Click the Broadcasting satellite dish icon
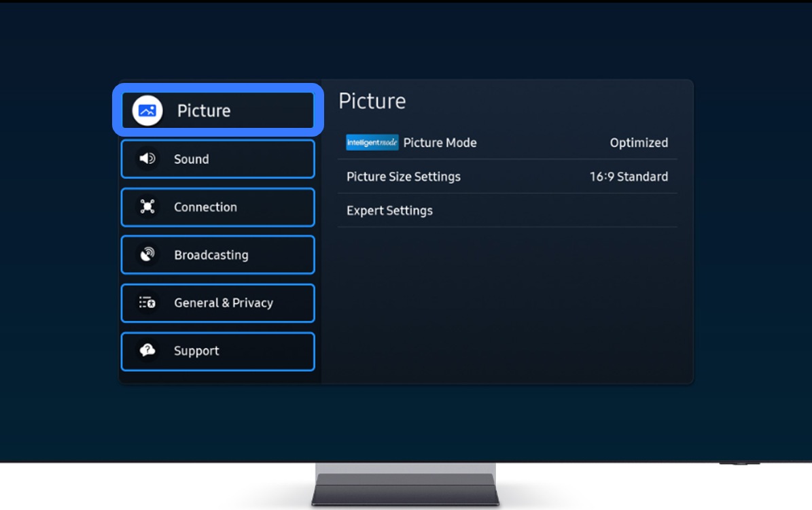Screen dimensions: 812x510 pyautogui.click(x=147, y=255)
